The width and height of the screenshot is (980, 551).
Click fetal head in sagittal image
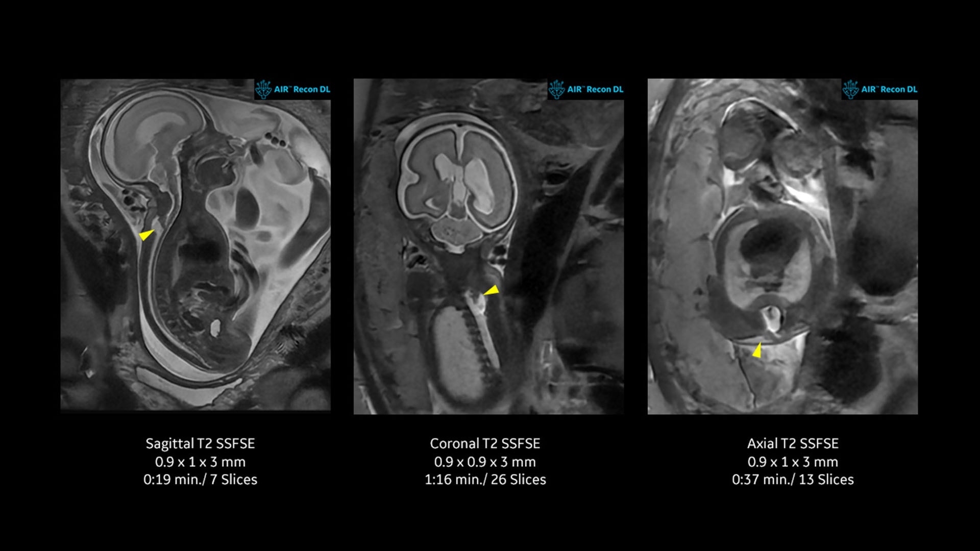[151, 138]
